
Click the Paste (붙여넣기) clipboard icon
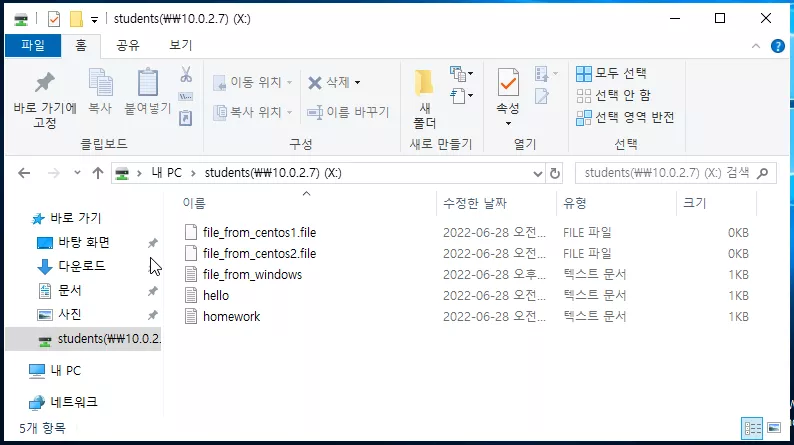point(148,82)
